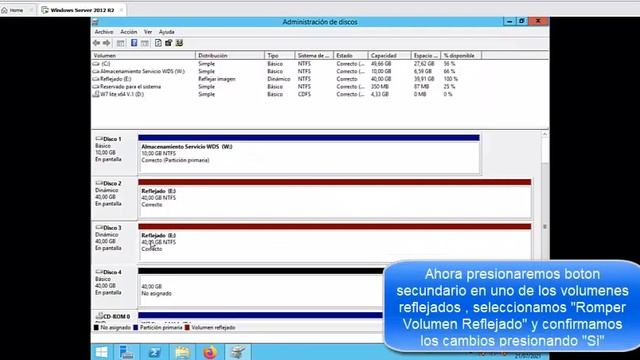Viewport: 640px width, 360px height.
Task: Select the Disco 1 WDS primary partition block
Action: 309,154
